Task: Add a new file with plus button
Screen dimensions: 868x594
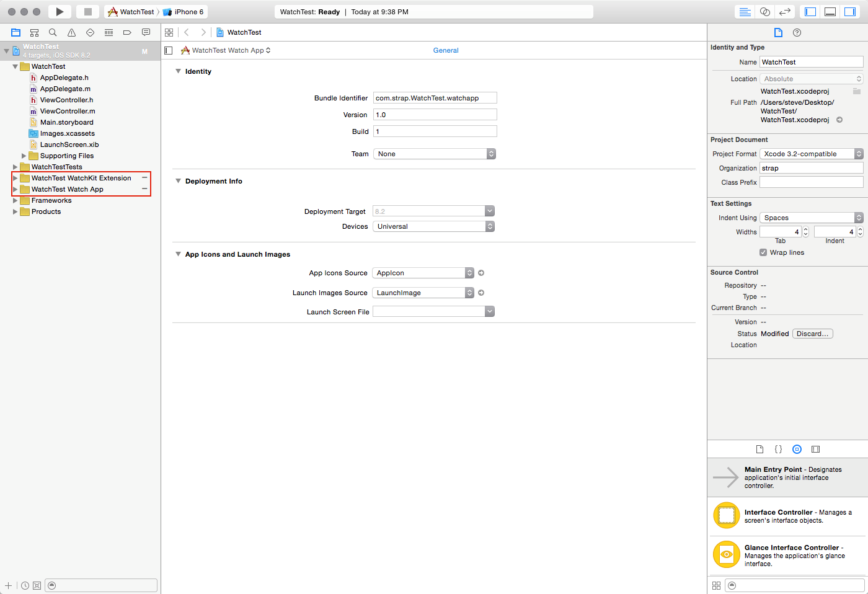Action: (x=8, y=585)
